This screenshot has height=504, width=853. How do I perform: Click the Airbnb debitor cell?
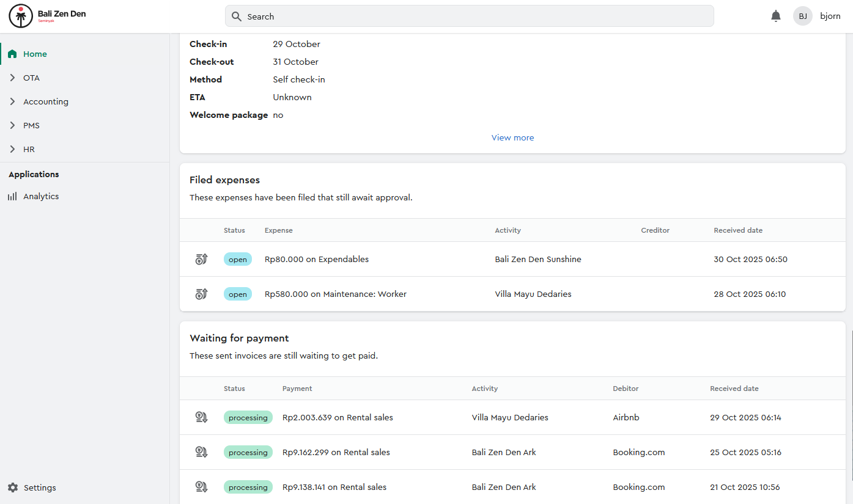(x=626, y=417)
